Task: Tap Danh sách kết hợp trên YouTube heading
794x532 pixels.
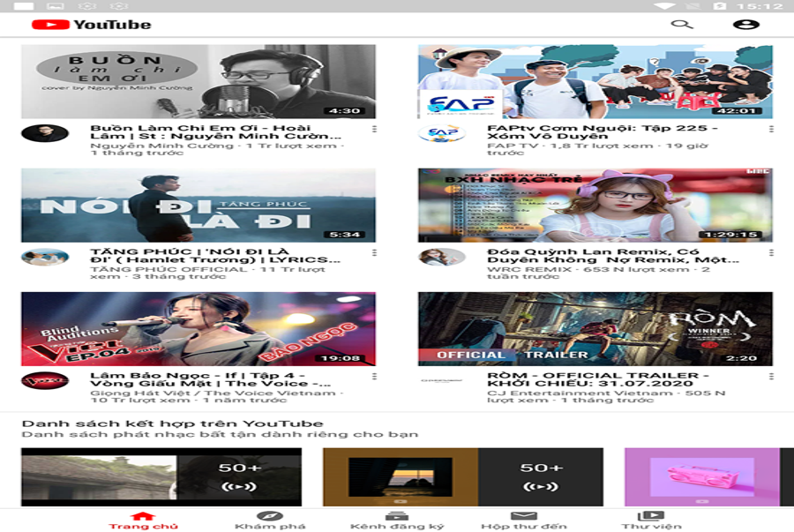Action: tap(172, 423)
